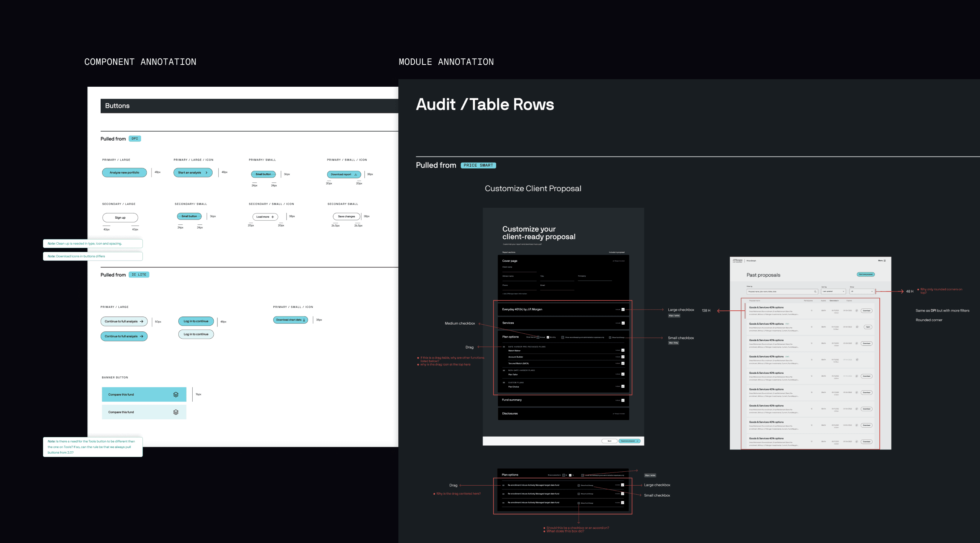980x543 pixels.
Task: Click the Small button under Primary / Small
Action: pos(263,174)
